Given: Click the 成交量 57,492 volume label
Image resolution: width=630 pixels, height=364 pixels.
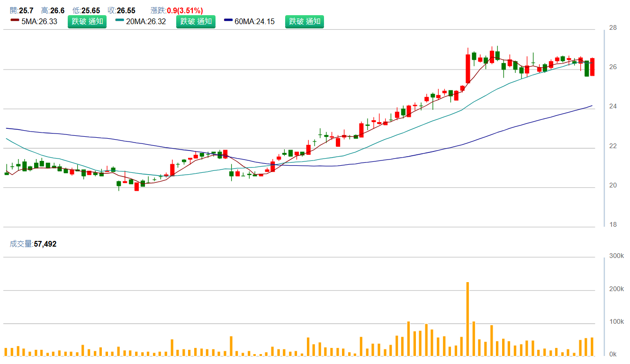Looking at the screenshot, I should click(x=33, y=244).
